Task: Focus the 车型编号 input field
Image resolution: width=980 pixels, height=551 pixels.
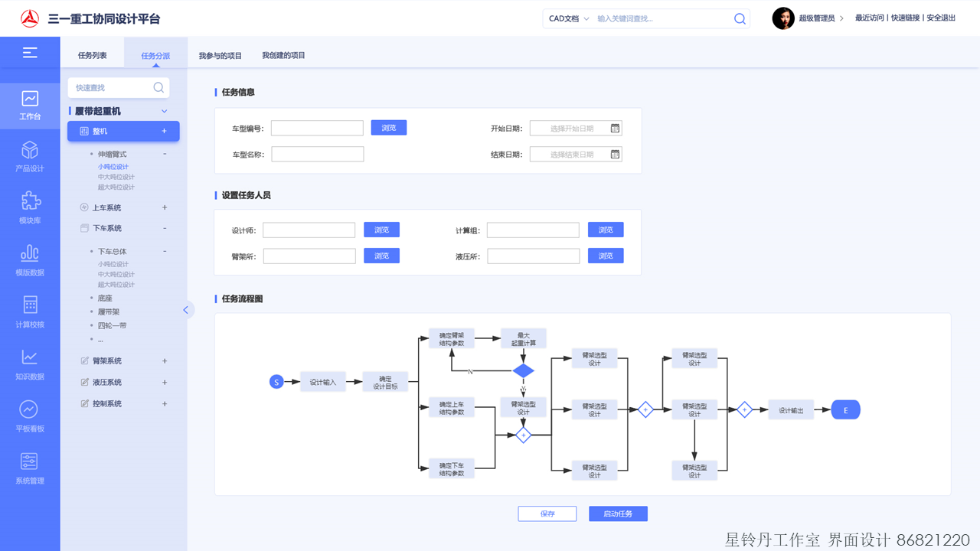Action: (x=317, y=129)
